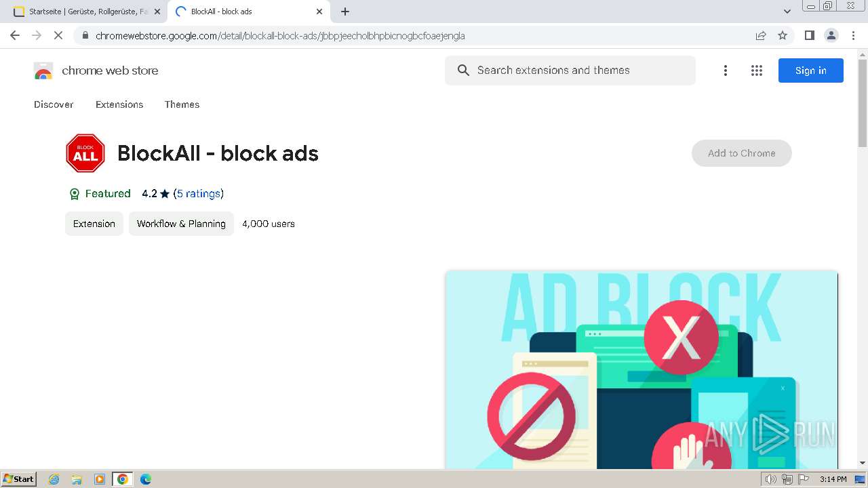The image size is (868, 488).
Task: Click the 4,000 users text
Action: [x=269, y=224]
